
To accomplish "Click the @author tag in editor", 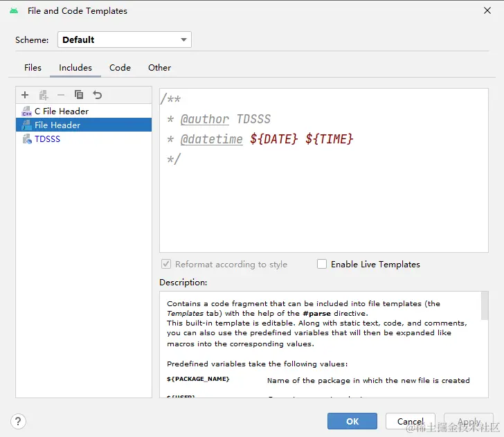I will (205, 119).
